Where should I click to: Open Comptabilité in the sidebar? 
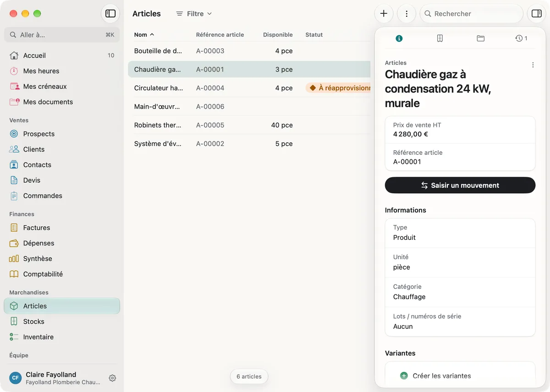[x=62, y=274]
